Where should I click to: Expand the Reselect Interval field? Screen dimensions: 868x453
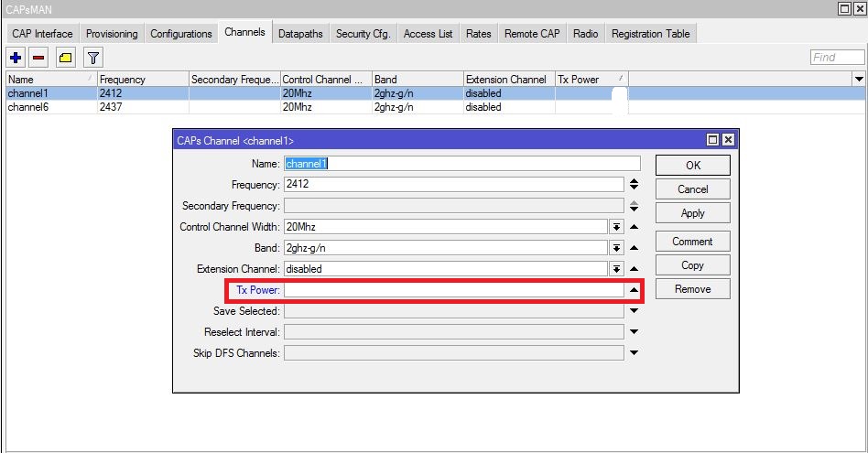634,332
